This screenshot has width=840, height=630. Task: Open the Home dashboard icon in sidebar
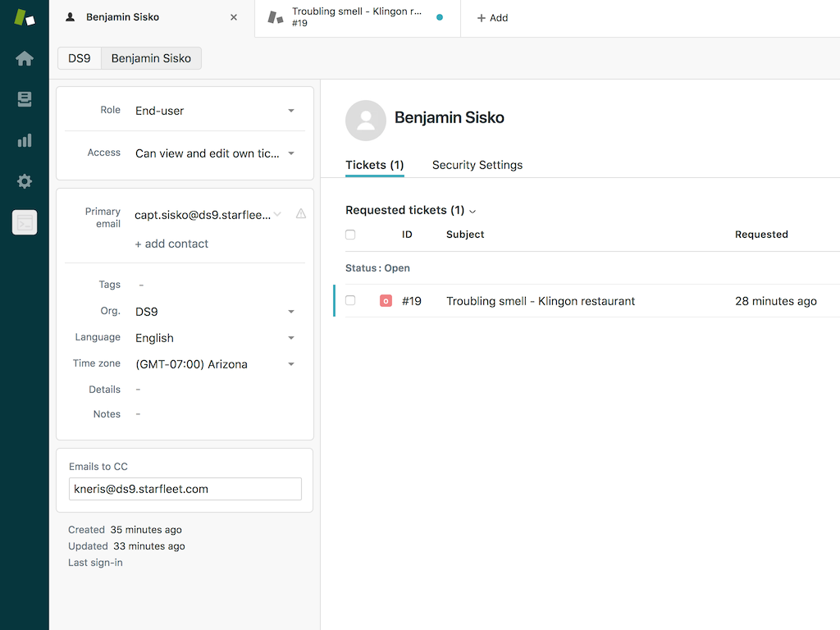(x=25, y=58)
